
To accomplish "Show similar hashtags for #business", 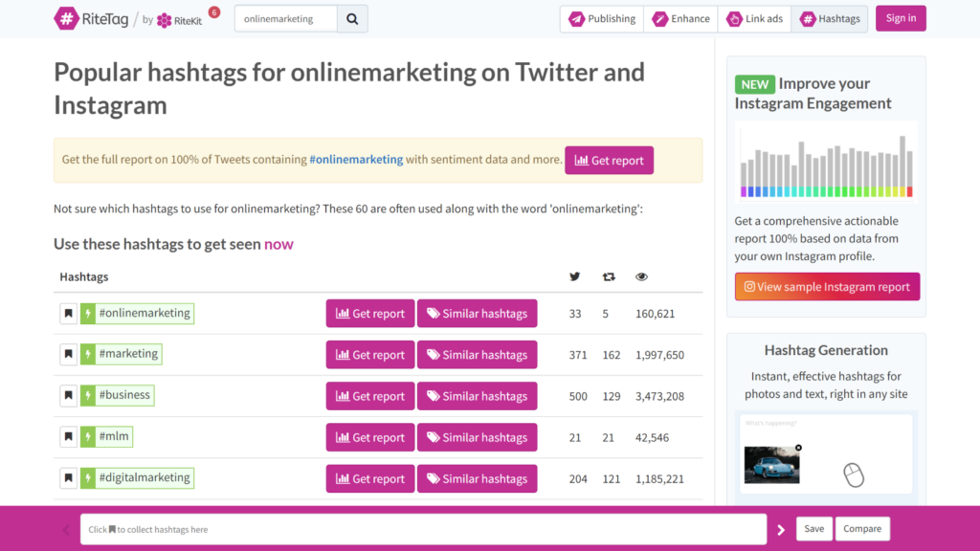I will pyautogui.click(x=477, y=396).
